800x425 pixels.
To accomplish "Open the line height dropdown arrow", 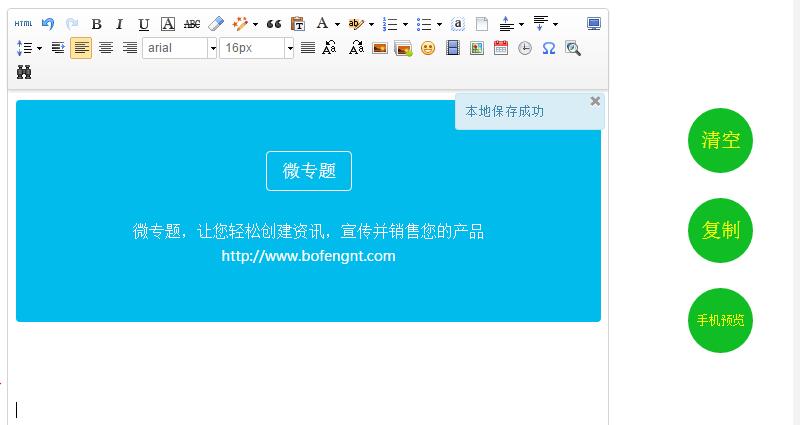I will [39, 48].
